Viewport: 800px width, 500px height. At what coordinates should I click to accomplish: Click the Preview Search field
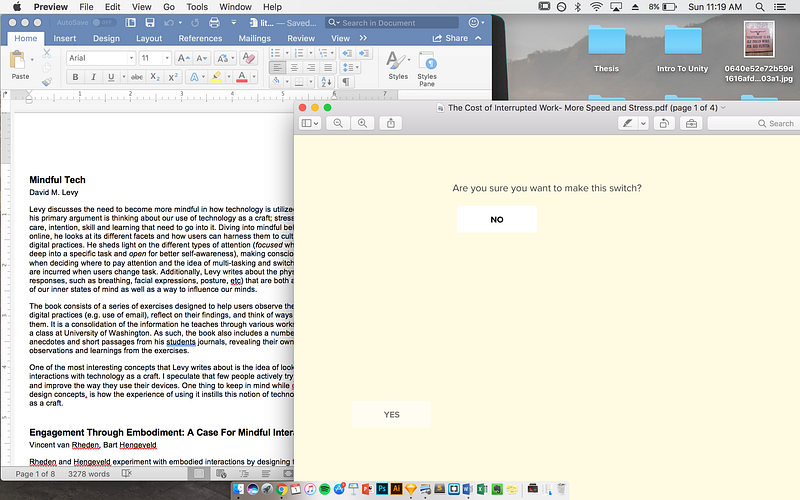click(x=754, y=123)
